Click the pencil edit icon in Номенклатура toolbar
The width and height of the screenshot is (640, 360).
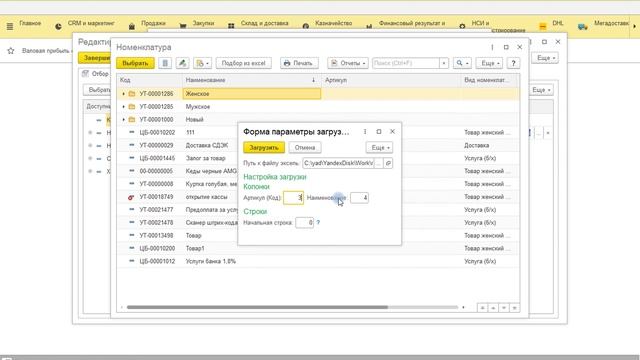coord(182,63)
